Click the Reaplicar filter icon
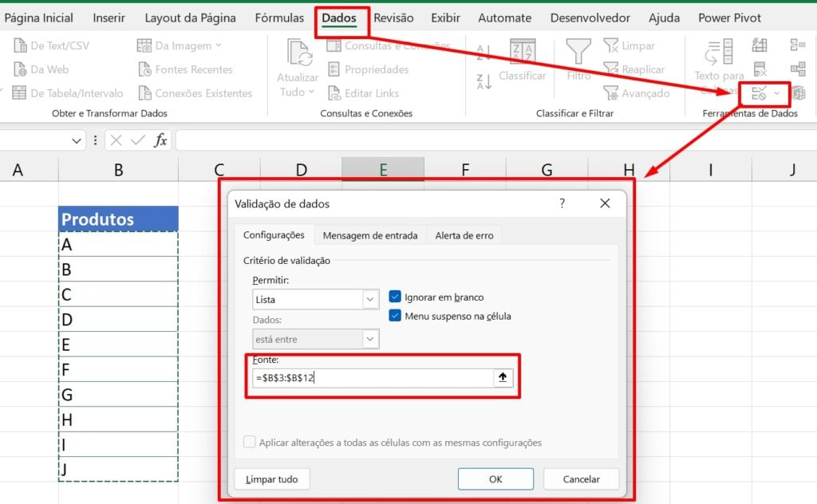The image size is (817, 504). point(611,69)
